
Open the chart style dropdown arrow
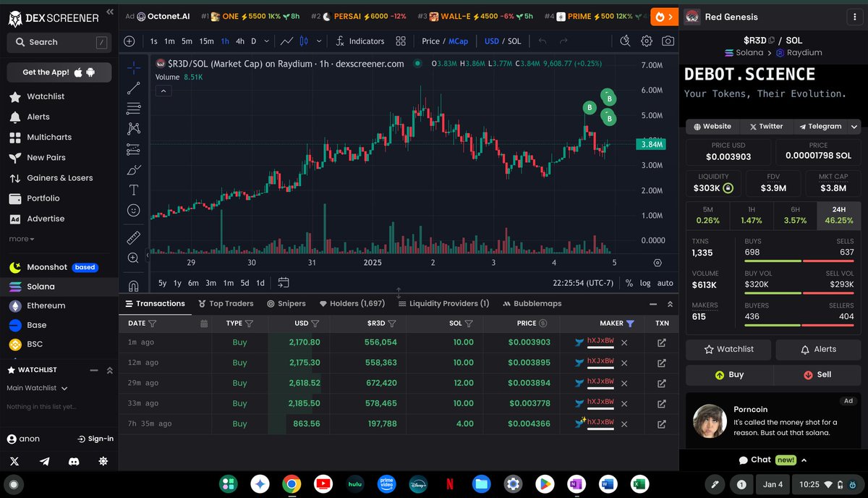tap(319, 41)
